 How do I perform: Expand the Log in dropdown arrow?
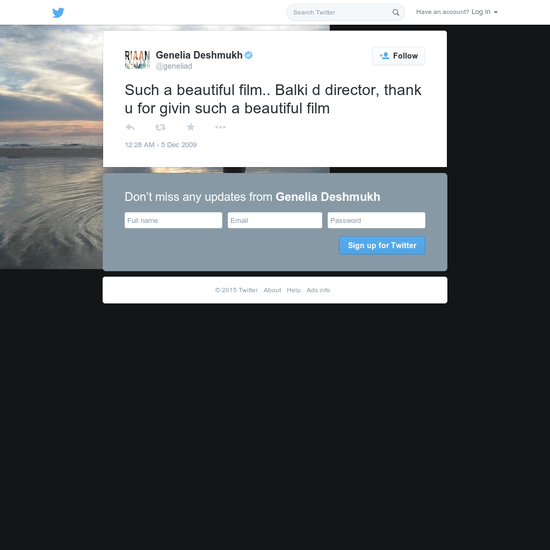[496, 12]
